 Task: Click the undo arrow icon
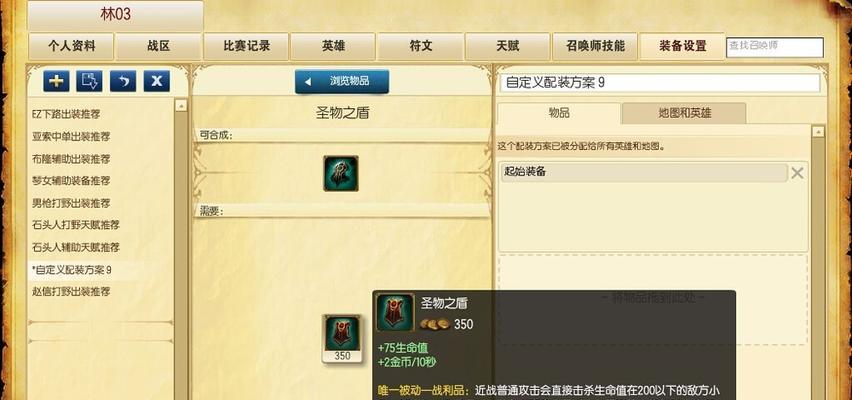click(x=123, y=82)
